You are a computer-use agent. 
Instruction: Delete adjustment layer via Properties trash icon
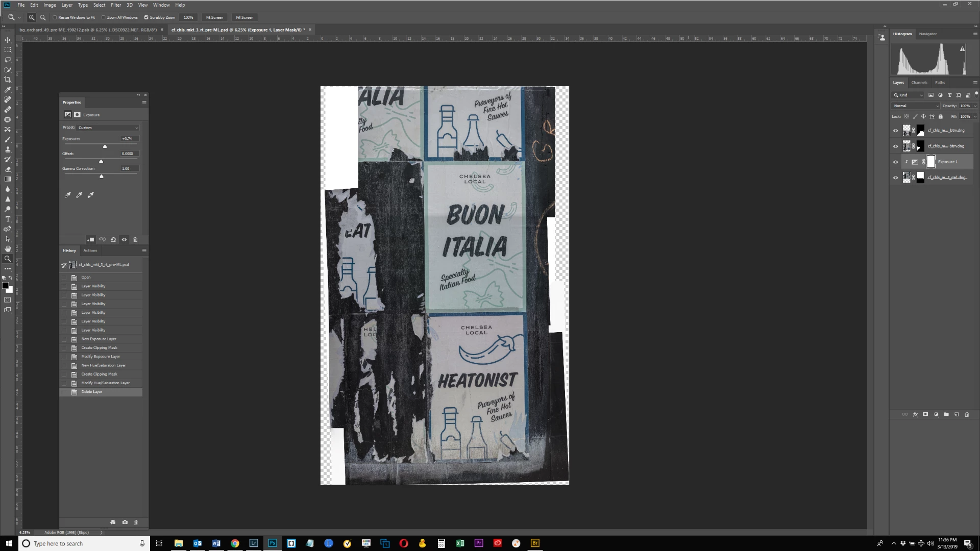click(x=135, y=239)
